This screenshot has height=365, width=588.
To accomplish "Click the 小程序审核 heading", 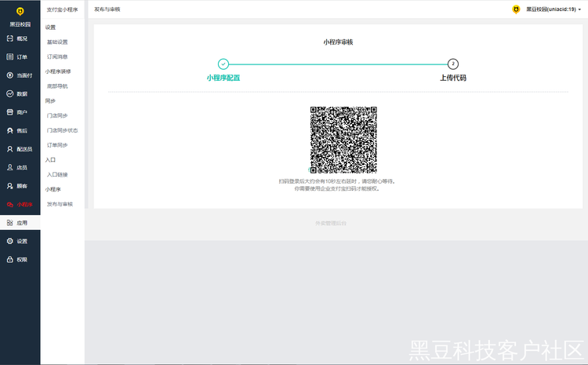I will pyautogui.click(x=338, y=42).
